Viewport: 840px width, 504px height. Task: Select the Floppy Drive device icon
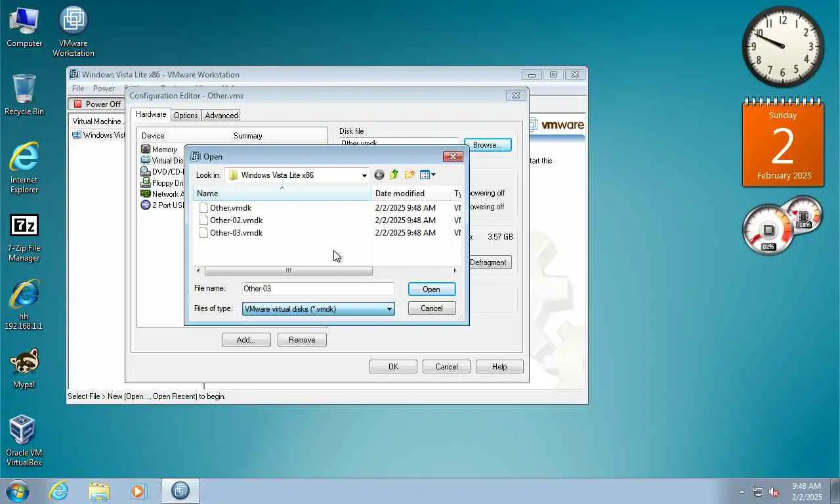click(x=146, y=183)
